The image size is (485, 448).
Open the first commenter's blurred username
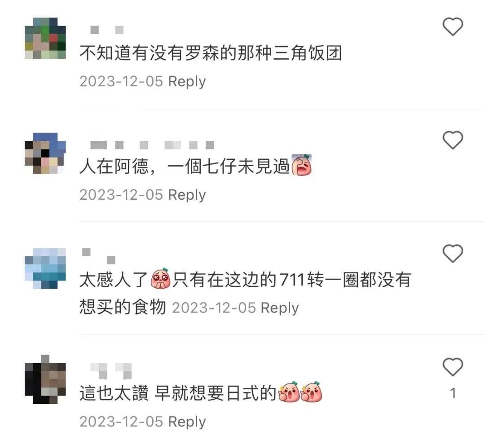tap(107, 30)
